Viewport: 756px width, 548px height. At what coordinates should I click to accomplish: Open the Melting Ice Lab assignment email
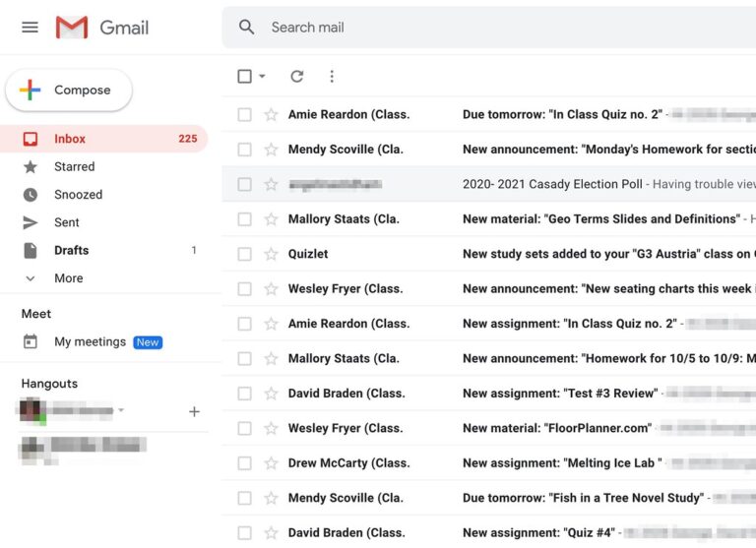tap(489, 463)
